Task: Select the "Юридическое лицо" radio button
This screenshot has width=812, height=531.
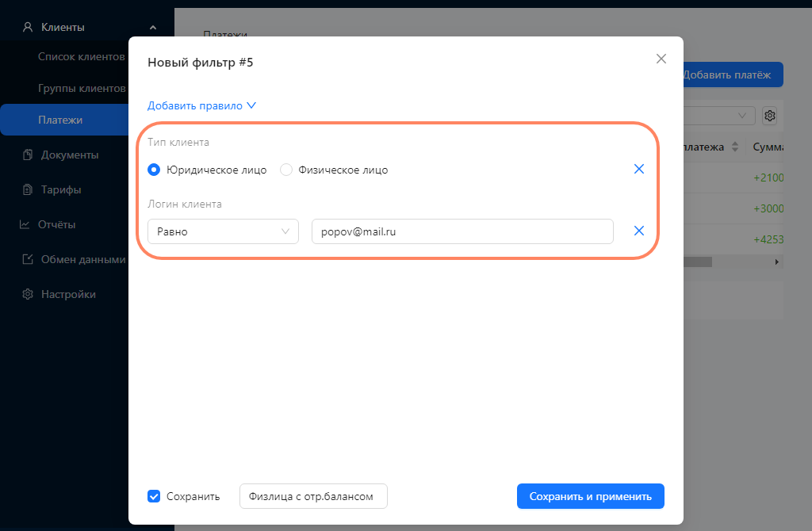Action: click(154, 170)
